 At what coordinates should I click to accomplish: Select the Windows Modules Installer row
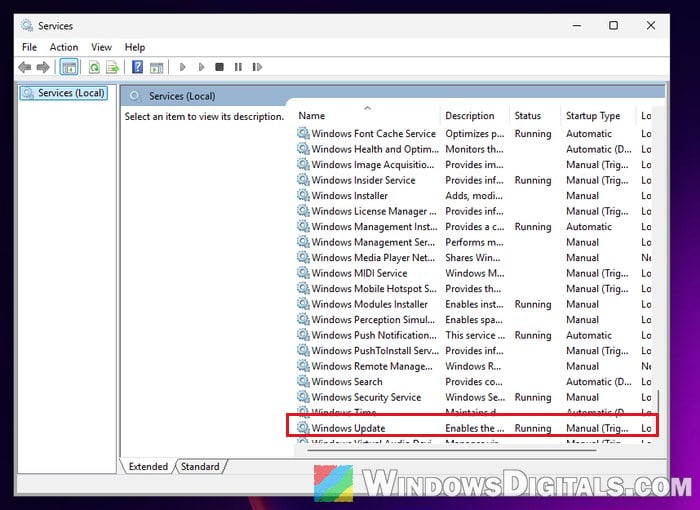point(474,304)
